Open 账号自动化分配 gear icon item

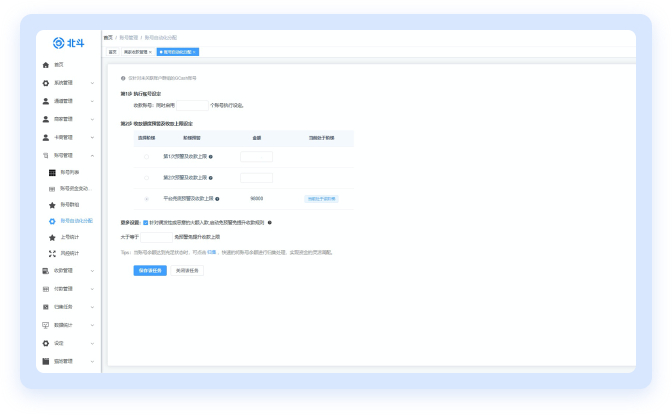(52, 221)
